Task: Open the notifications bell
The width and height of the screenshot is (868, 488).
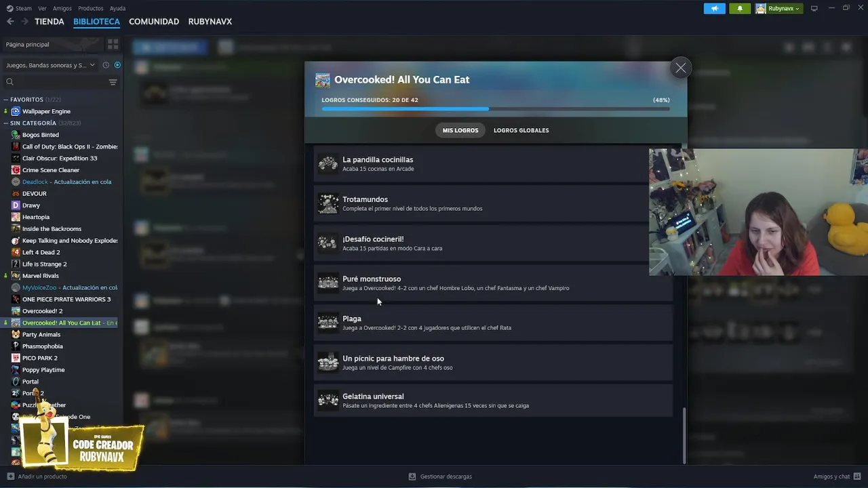Action: tap(740, 8)
